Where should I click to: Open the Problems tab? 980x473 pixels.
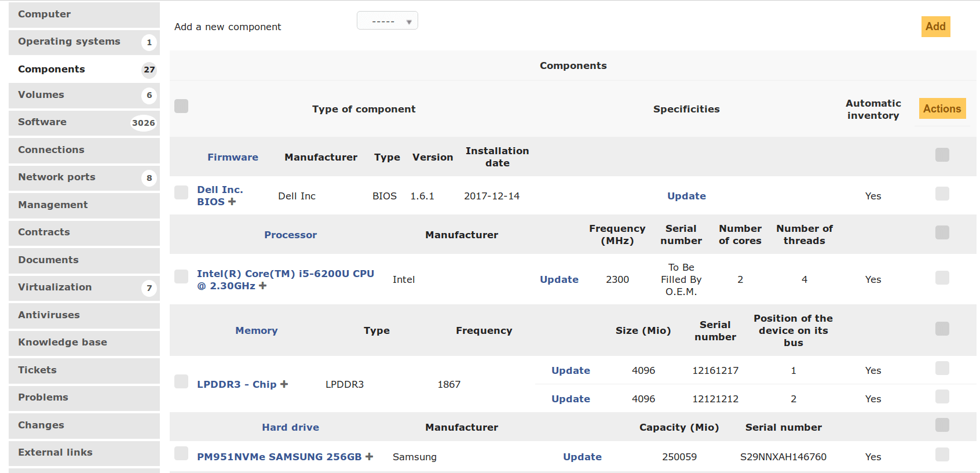tap(84, 398)
